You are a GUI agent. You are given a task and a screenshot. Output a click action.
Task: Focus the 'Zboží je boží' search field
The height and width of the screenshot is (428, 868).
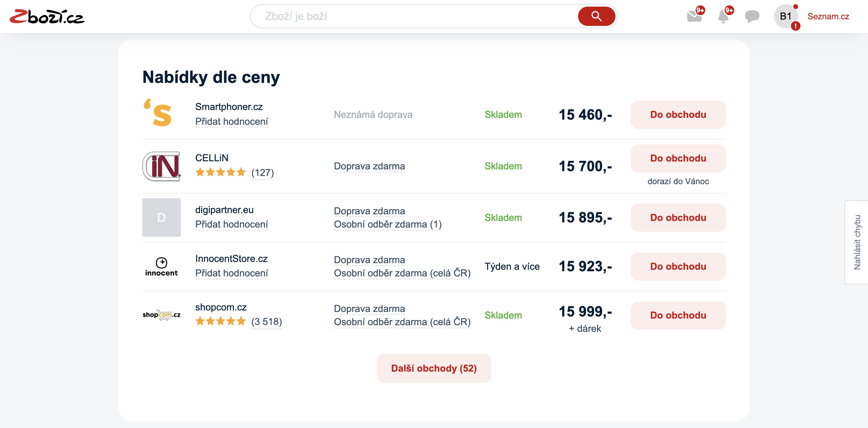click(x=418, y=16)
